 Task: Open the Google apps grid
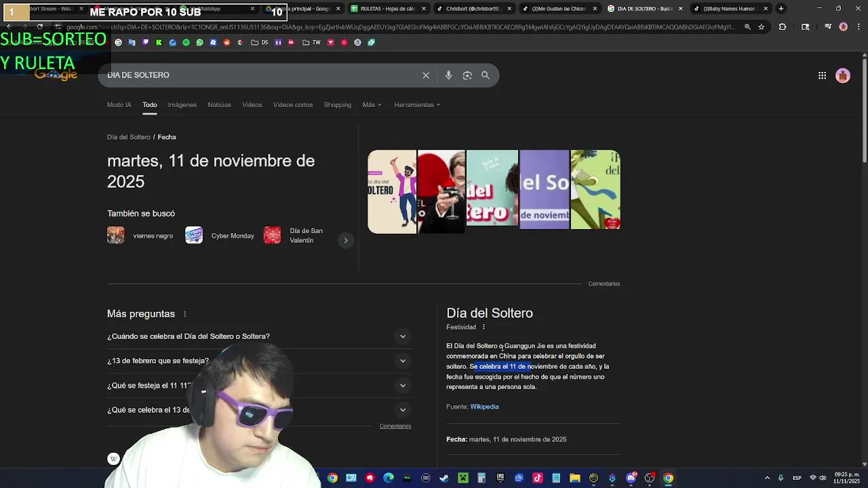[x=822, y=76]
